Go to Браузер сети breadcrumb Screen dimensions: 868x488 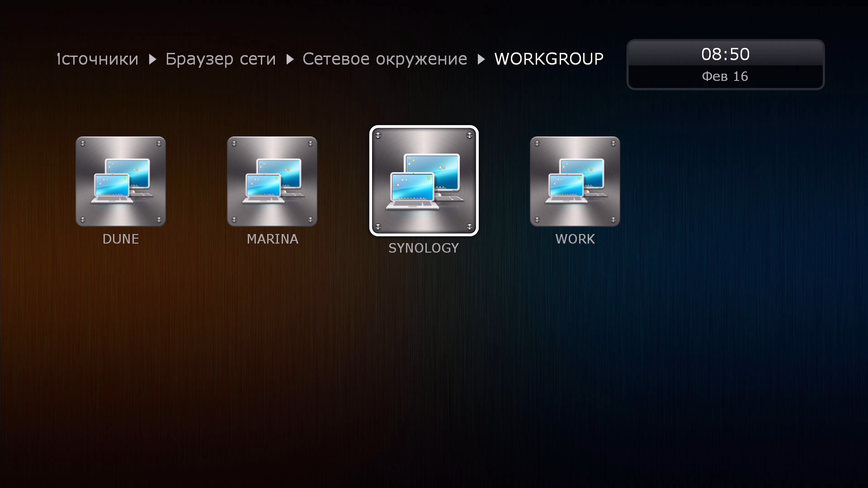pyautogui.click(x=220, y=59)
